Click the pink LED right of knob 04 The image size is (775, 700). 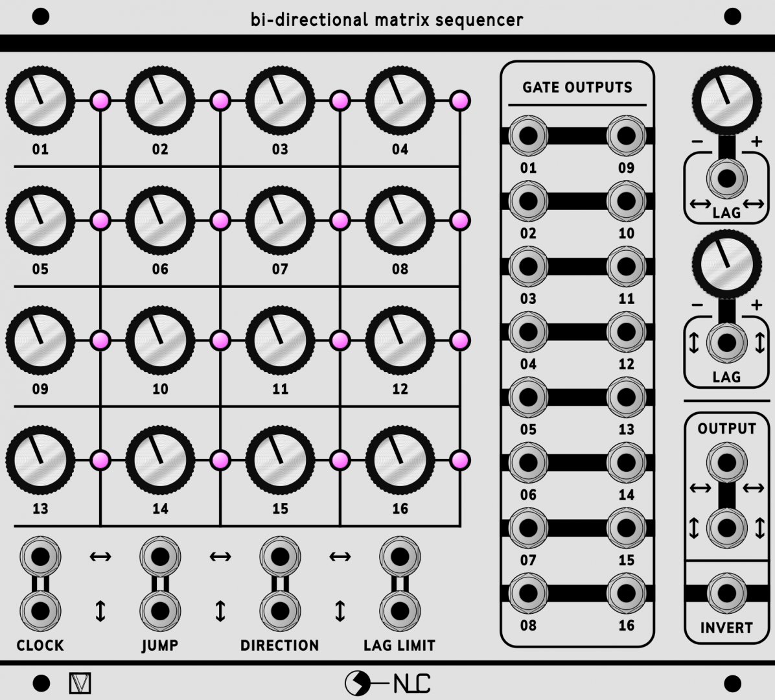click(459, 101)
